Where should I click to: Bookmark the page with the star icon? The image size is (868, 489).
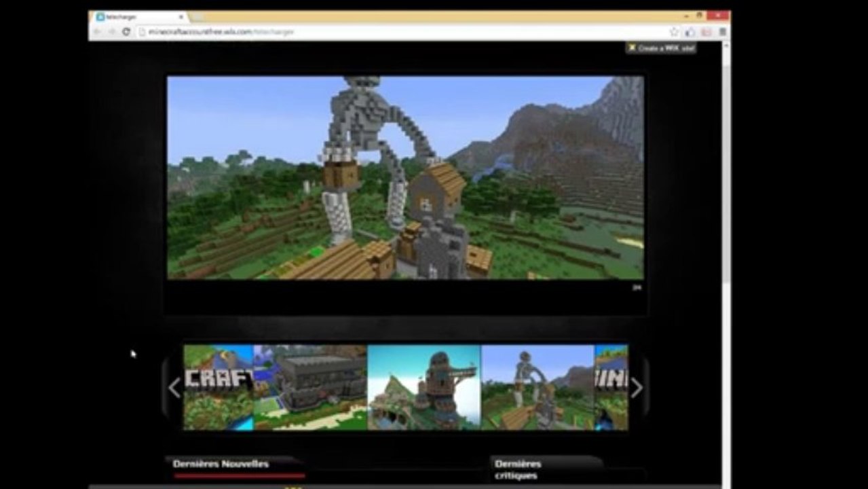pyautogui.click(x=674, y=32)
